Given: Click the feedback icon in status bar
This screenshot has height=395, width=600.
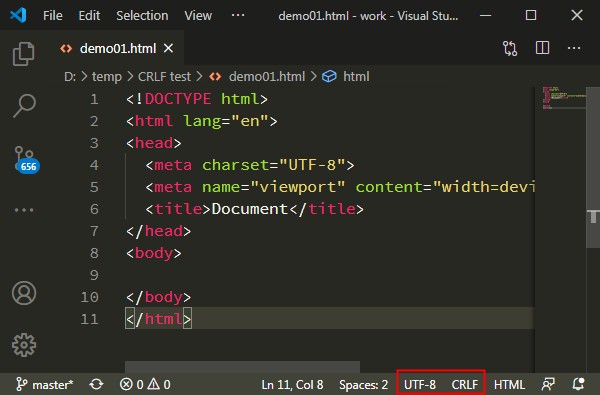Looking at the screenshot, I should 548,384.
